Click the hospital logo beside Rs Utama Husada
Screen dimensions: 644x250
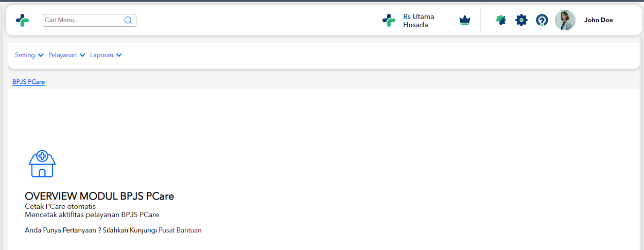click(389, 20)
